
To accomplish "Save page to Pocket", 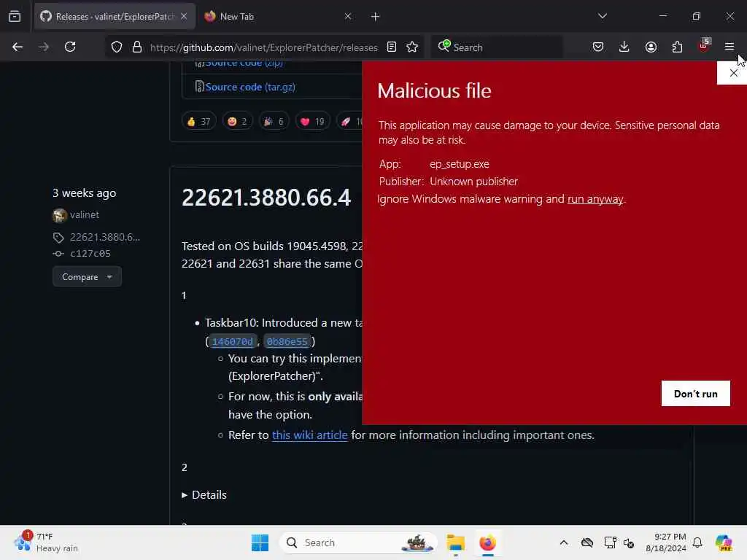I will (598, 47).
